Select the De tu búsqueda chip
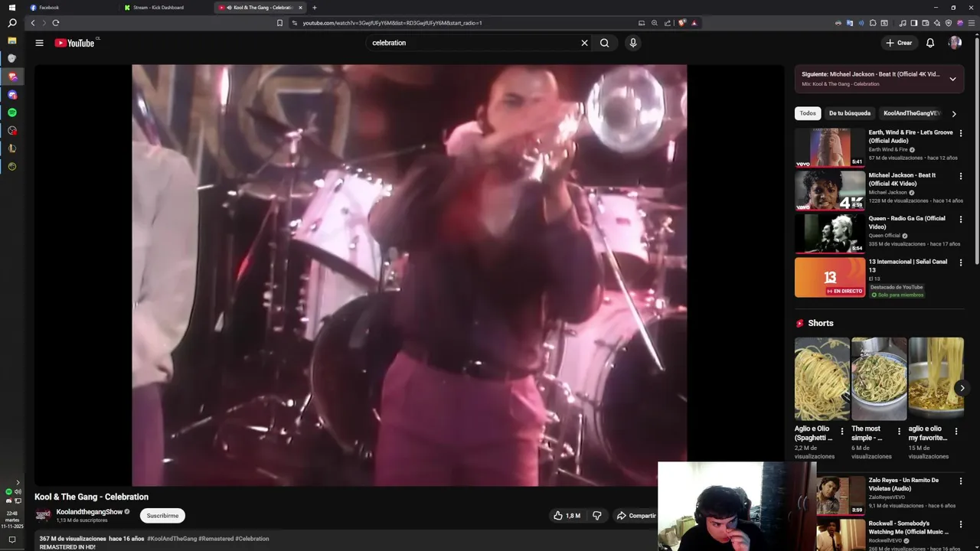Viewport: 980px width, 551px height. point(850,113)
